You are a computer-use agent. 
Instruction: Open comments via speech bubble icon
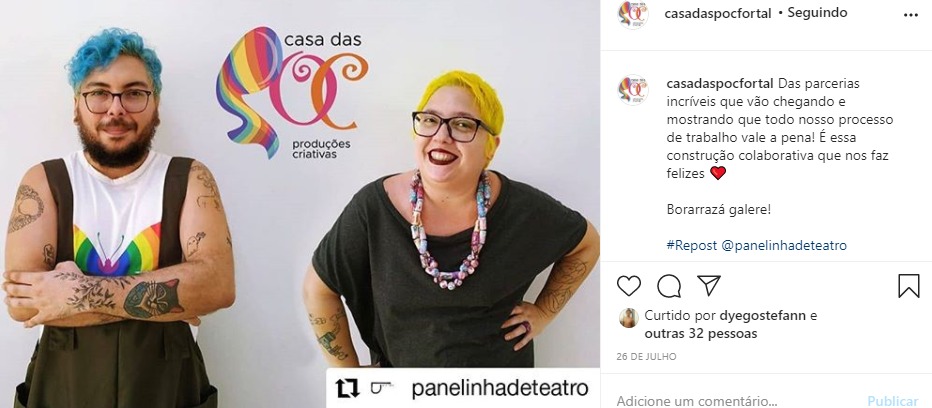coord(669,286)
